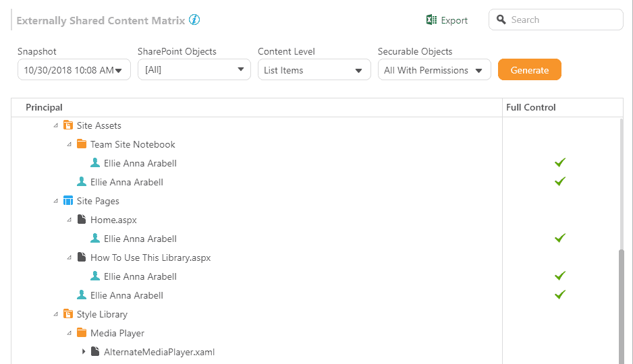Expand the AlternateMediaPlayer.xaml node
Screen dimensions: 633x364
click(84, 352)
